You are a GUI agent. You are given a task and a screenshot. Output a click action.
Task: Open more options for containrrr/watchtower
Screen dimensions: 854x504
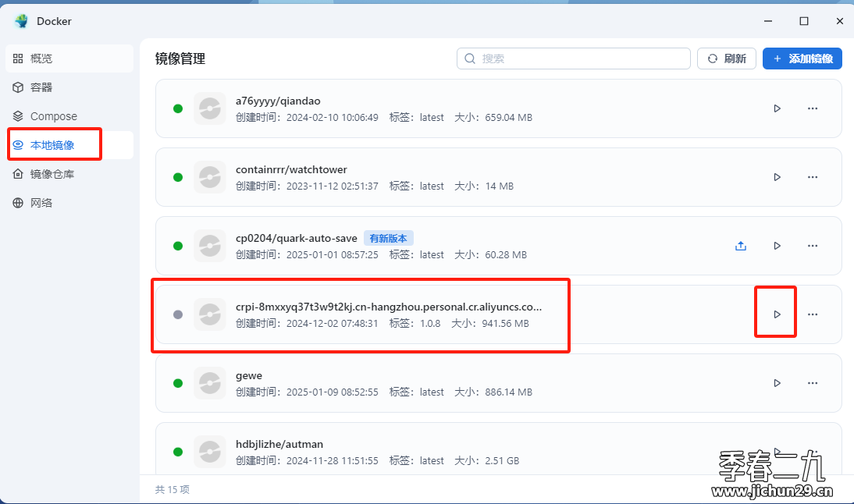click(x=813, y=177)
